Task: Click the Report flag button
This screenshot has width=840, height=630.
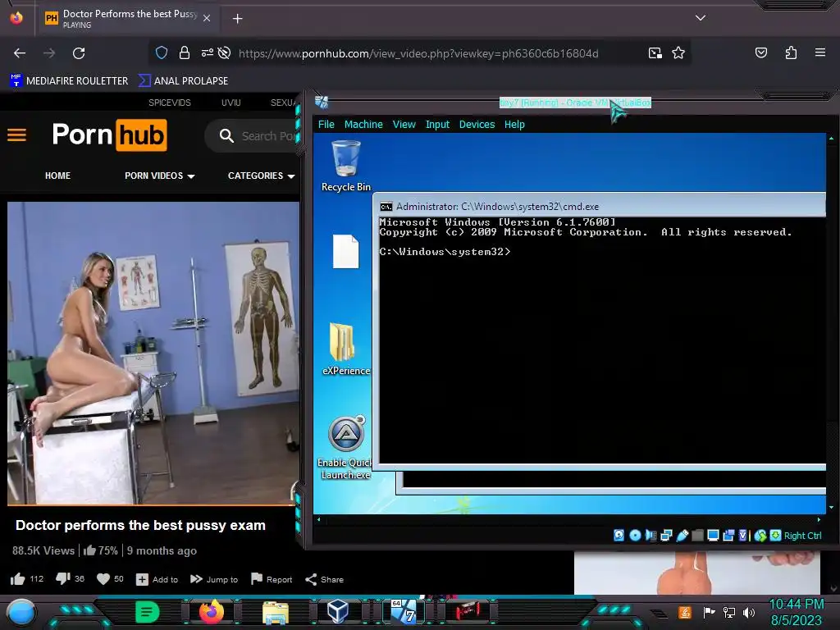Action: (x=272, y=580)
